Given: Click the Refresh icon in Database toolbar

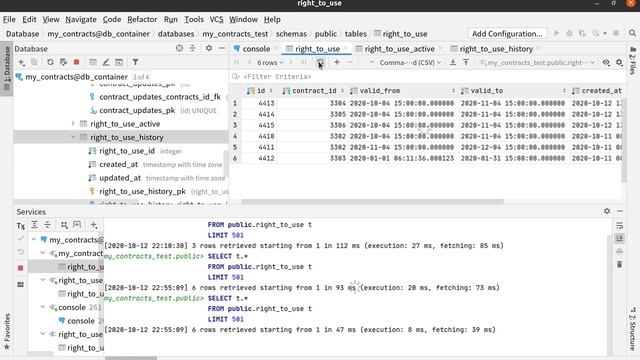Looking at the screenshot, I should click(50, 62).
